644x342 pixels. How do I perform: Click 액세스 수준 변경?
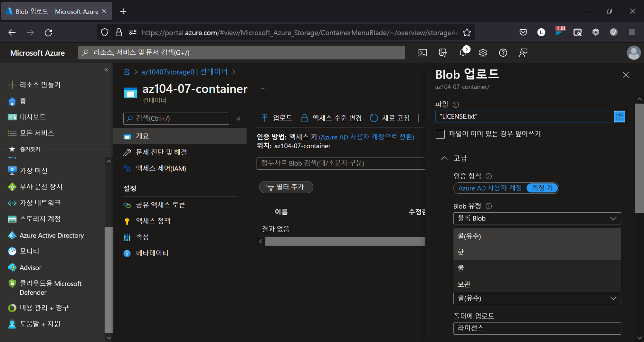tap(331, 118)
